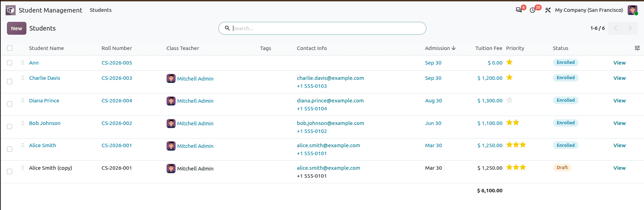This screenshot has width=644, height=210.
Task: Click Ann's Enrolled status badge
Action: pyautogui.click(x=565, y=62)
